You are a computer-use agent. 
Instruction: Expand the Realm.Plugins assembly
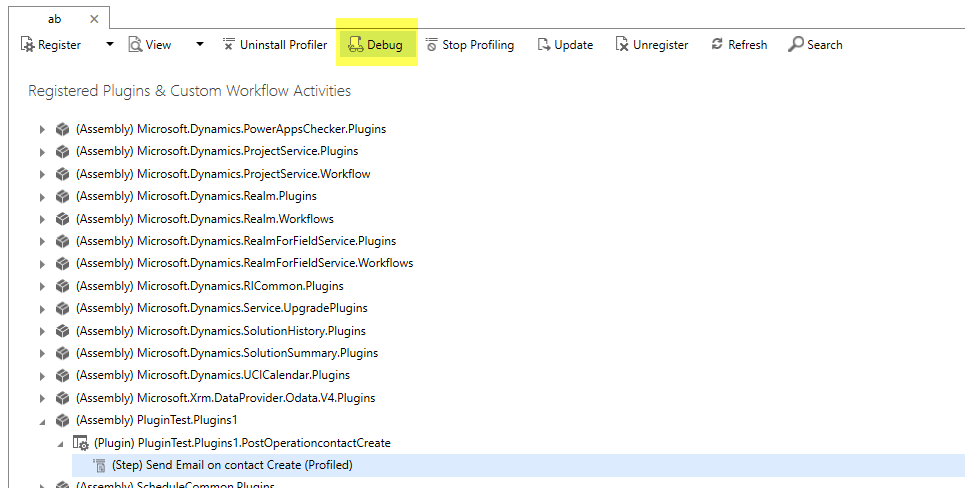pos(42,196)
